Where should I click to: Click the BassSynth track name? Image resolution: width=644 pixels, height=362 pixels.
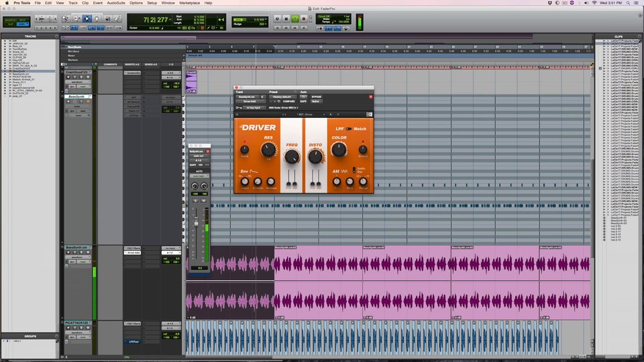click(x=76, y=97)
